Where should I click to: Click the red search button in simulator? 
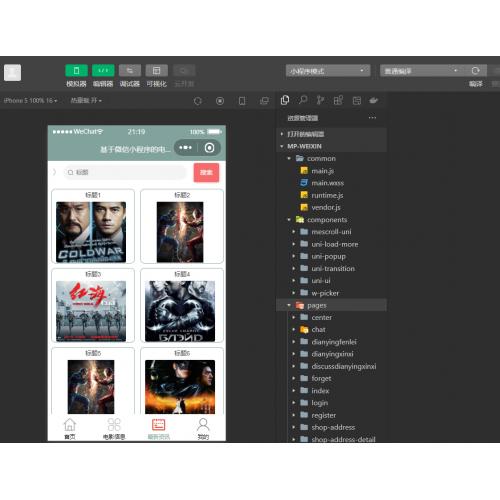[x=206, y=172]
